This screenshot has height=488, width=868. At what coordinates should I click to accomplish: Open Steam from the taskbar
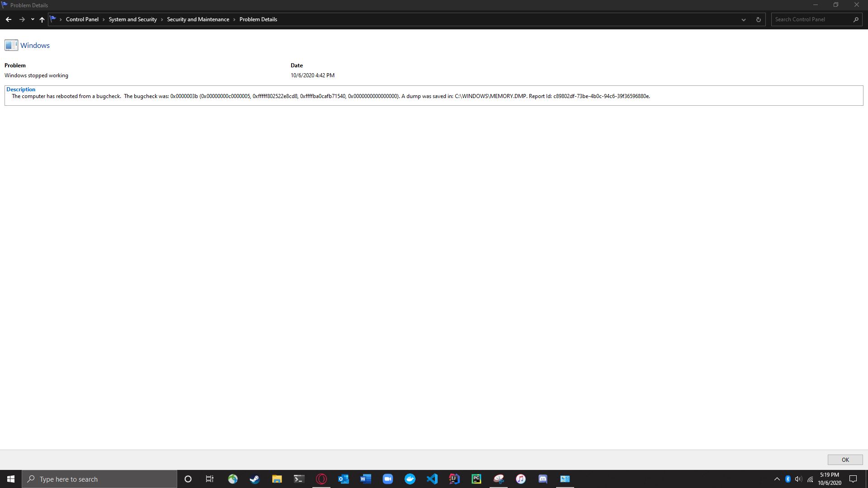255,479
